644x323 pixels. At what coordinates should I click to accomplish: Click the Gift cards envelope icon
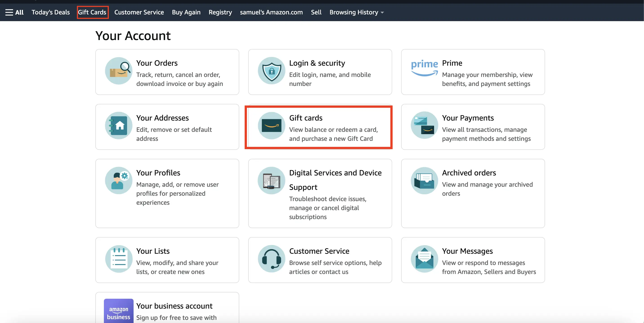point(271,126)
